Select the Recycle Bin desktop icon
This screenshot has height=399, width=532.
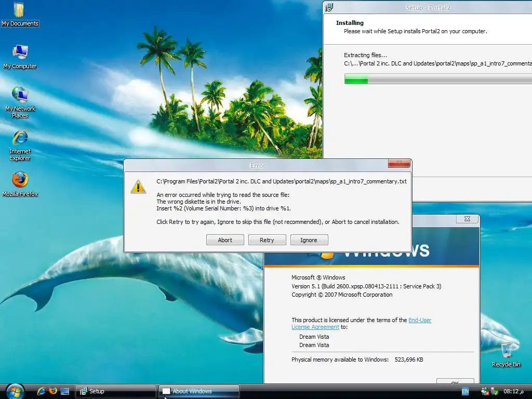tap(506, 354)
